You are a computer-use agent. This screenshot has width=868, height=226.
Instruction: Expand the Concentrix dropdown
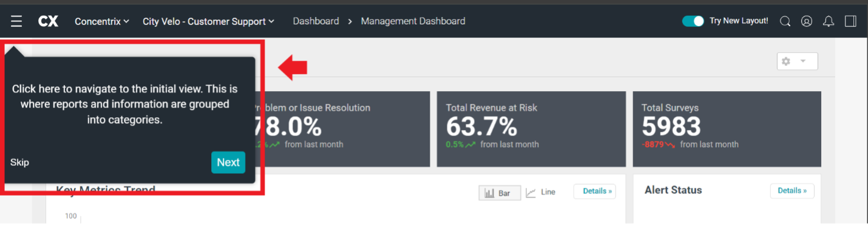tap(102, 21)
